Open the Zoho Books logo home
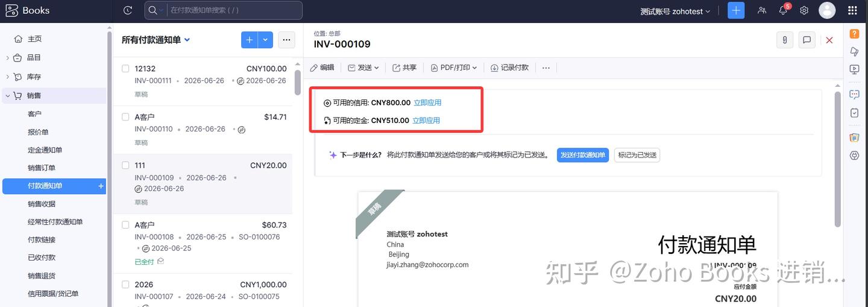Image resolution: width=868 pixels, height=307 pixels. (28, 10)
